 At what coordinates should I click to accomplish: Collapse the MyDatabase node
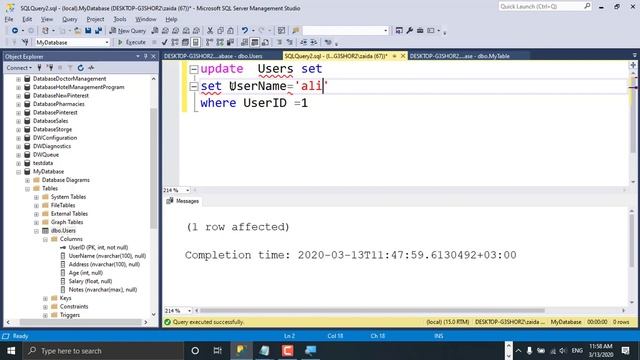[x=18, y=172]
